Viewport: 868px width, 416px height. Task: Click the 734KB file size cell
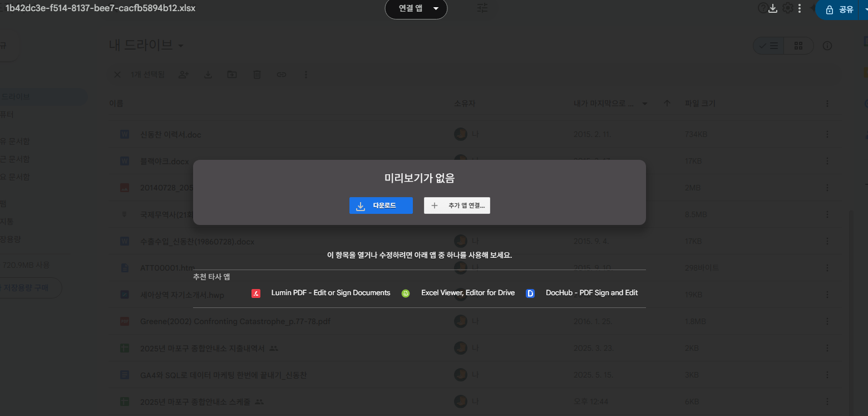[x=696, y=134]
